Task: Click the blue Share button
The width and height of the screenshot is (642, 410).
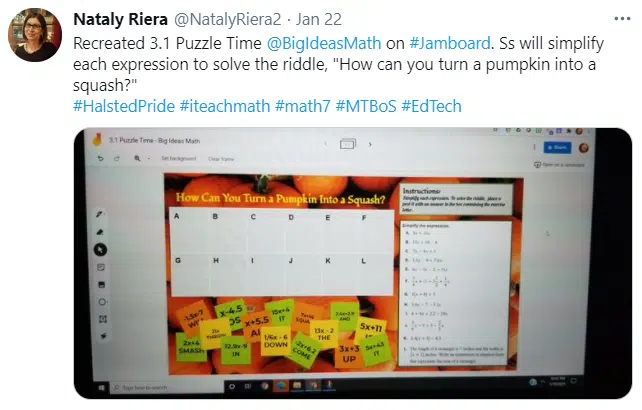Action: 557,147
